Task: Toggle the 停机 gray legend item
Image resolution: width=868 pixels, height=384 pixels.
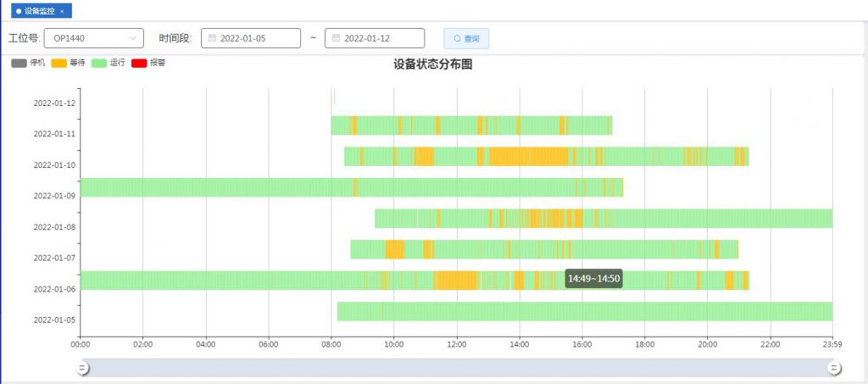Action: tap(28, 63)
